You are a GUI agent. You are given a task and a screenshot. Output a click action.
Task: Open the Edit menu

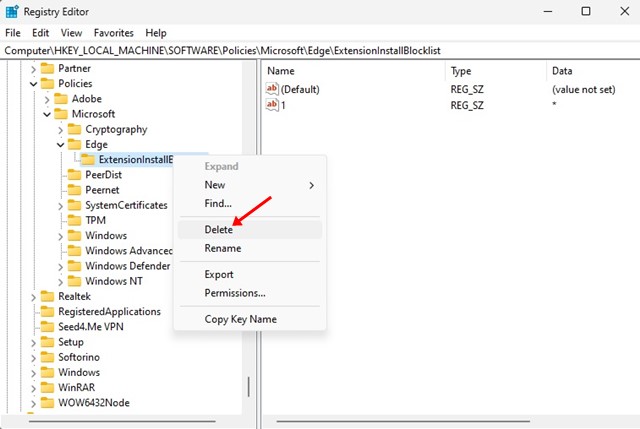[x=40, y=33]
